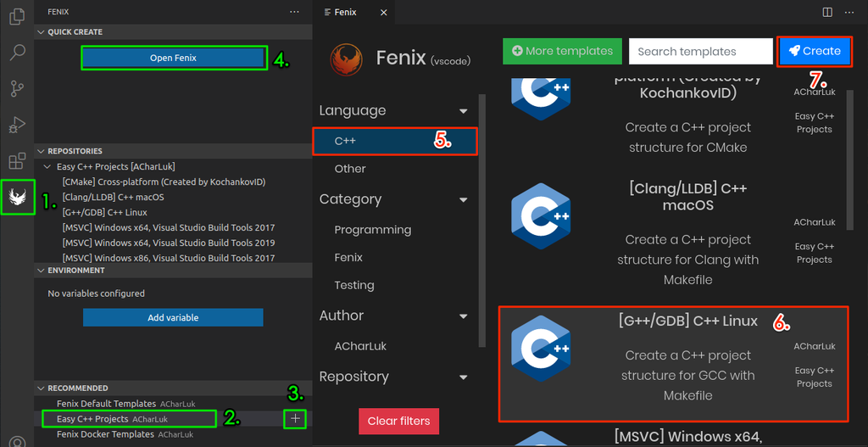This screenshot has width=868, height=447.
Task: Collapse the Category filter dropdown arrow
Action: click(464, 200)
